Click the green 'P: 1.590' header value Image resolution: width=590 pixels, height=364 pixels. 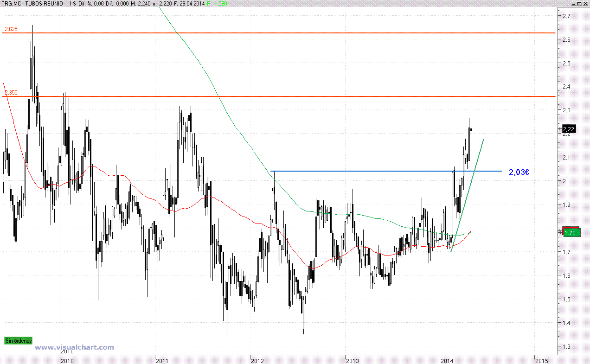click(x=217, y=4)
